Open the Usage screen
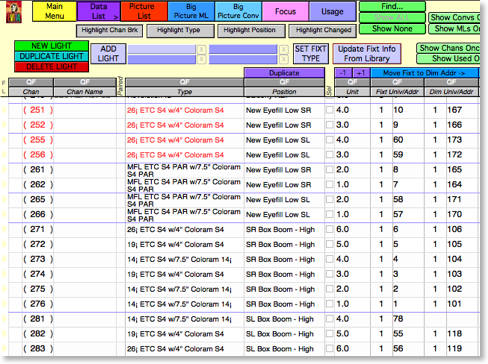Viewport: 488px width, 364px height. [x=332, y=11]
